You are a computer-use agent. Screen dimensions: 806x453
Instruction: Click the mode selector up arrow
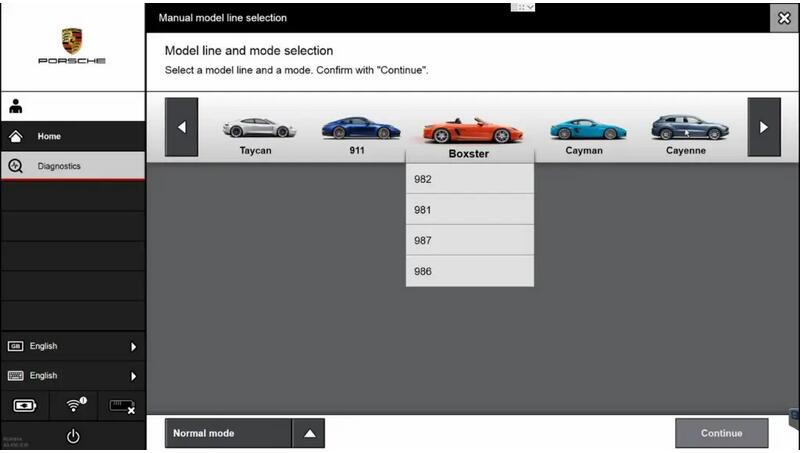pos(309,433)
